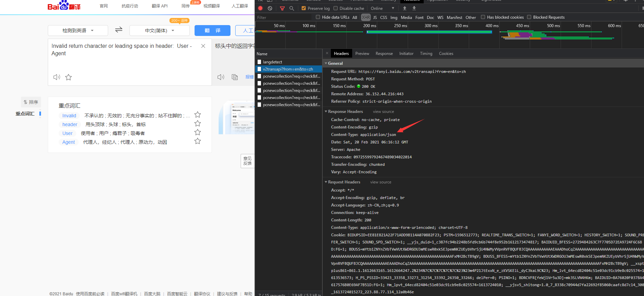Click 报错 report error link

point(249,77)
